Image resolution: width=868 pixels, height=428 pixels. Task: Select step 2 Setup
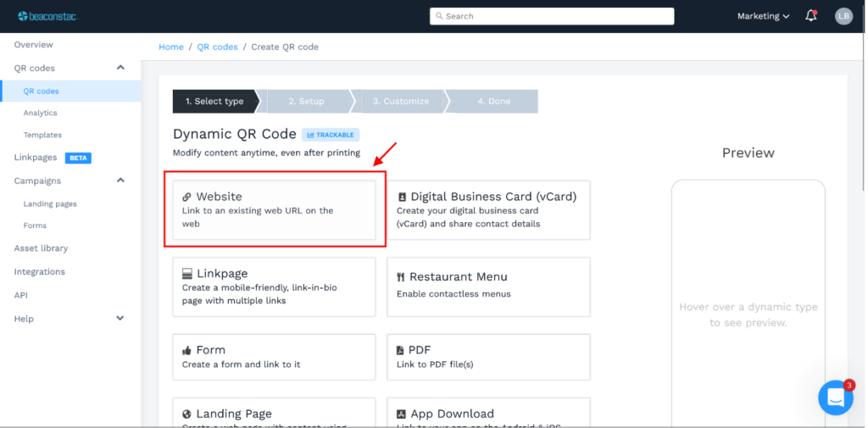306,102
